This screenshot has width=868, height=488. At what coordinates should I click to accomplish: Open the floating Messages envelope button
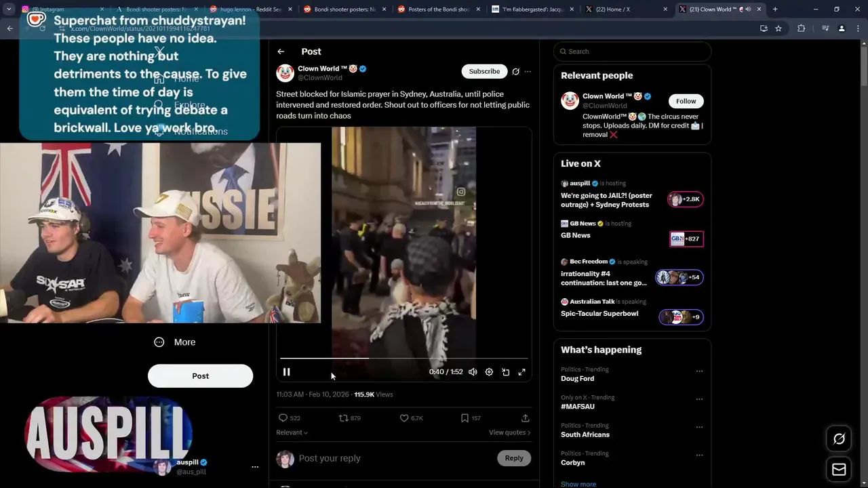[839, 469]
